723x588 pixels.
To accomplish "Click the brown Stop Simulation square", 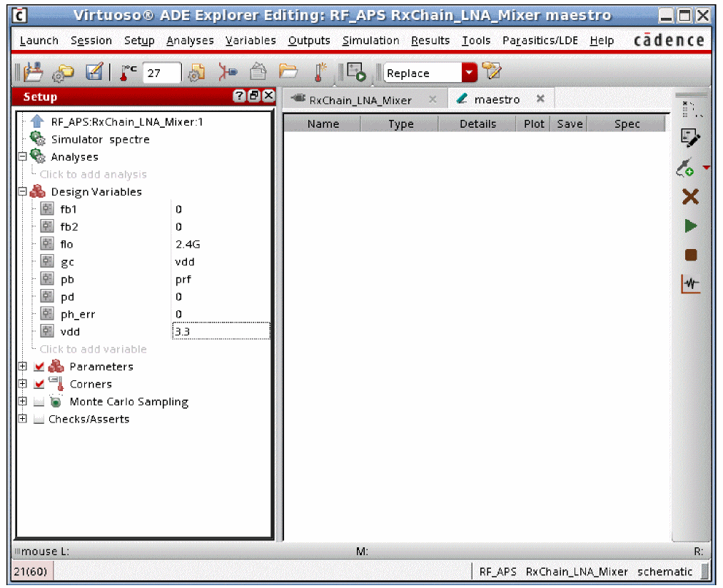I will tap(690, 255).
